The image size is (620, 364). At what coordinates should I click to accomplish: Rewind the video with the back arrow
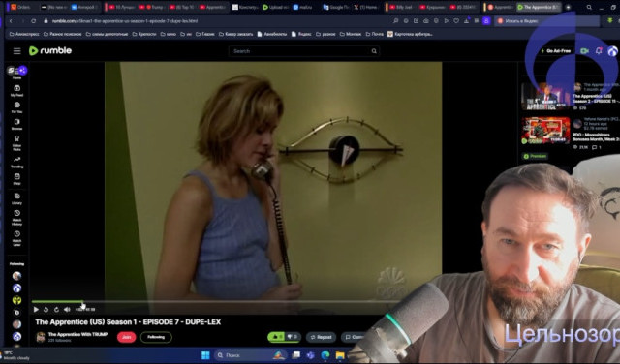[x=46, y=310]
